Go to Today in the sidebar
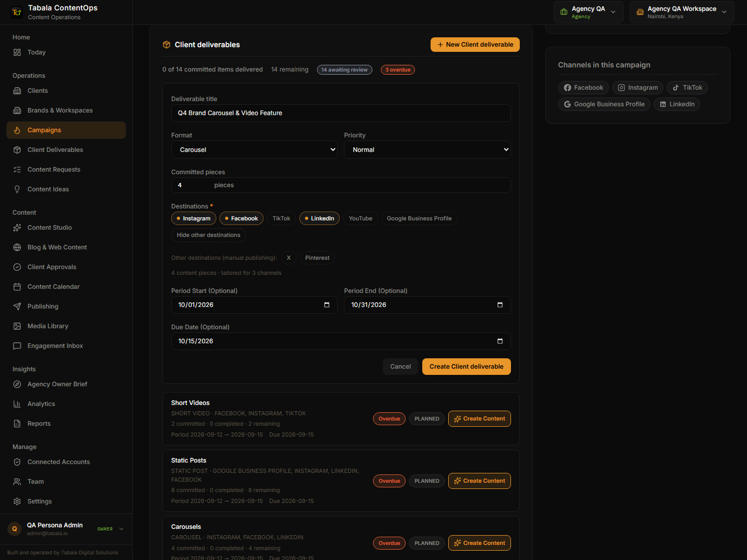 [x=66, y=52]
